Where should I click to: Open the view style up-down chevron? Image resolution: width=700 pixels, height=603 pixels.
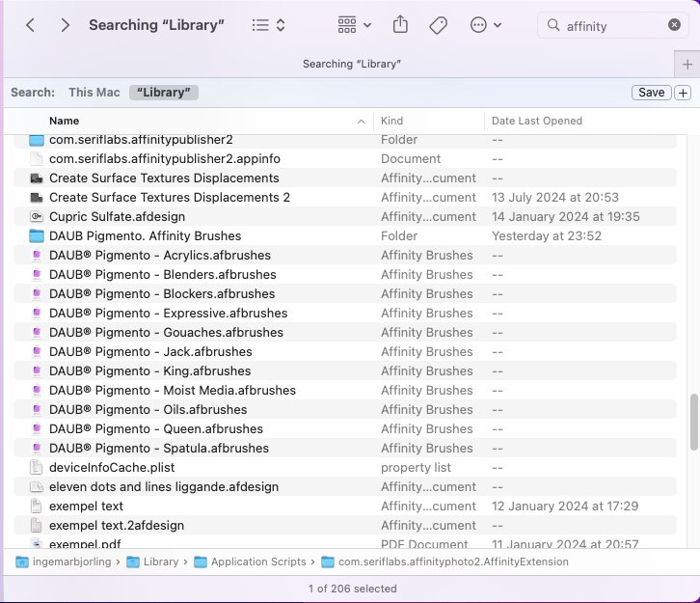tap(281, 25)
